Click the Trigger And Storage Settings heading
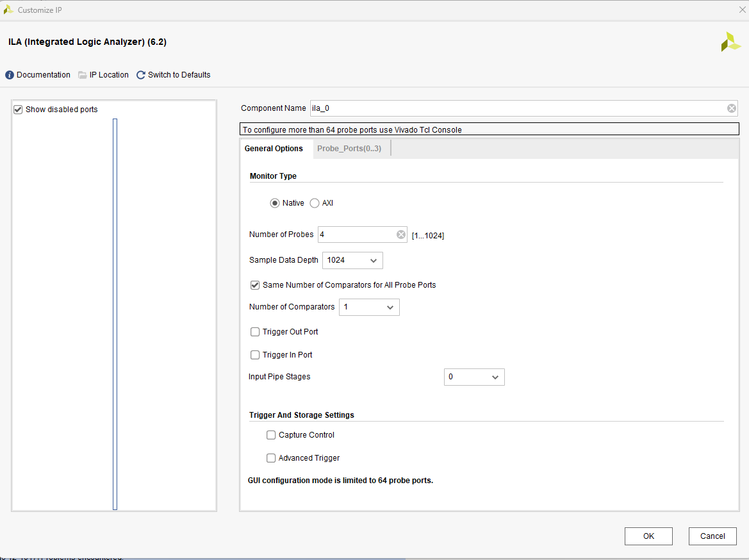749x560 pixels. (301, 415)
